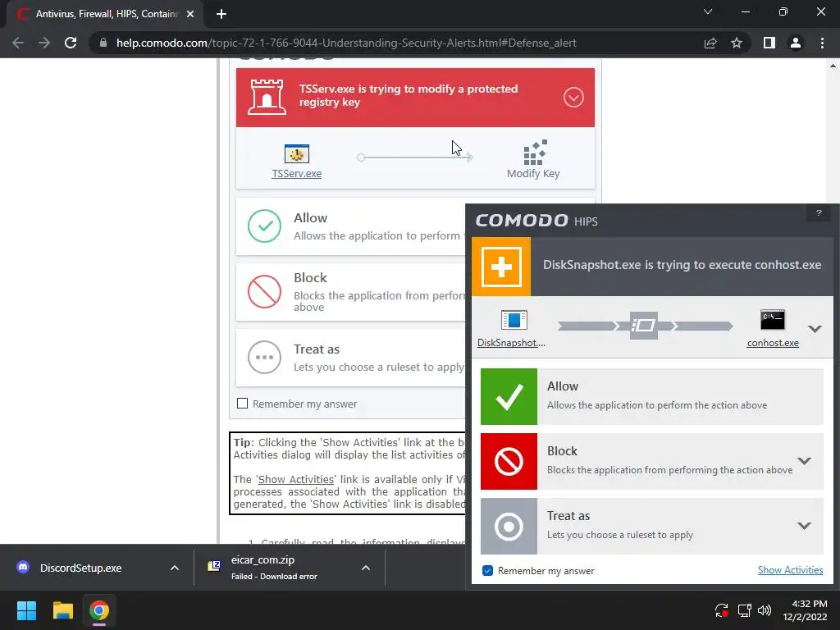Click the green Allow checkmark icon in HIPS alert
Screen dimensions: 840x630
click(x=509, y=396)
